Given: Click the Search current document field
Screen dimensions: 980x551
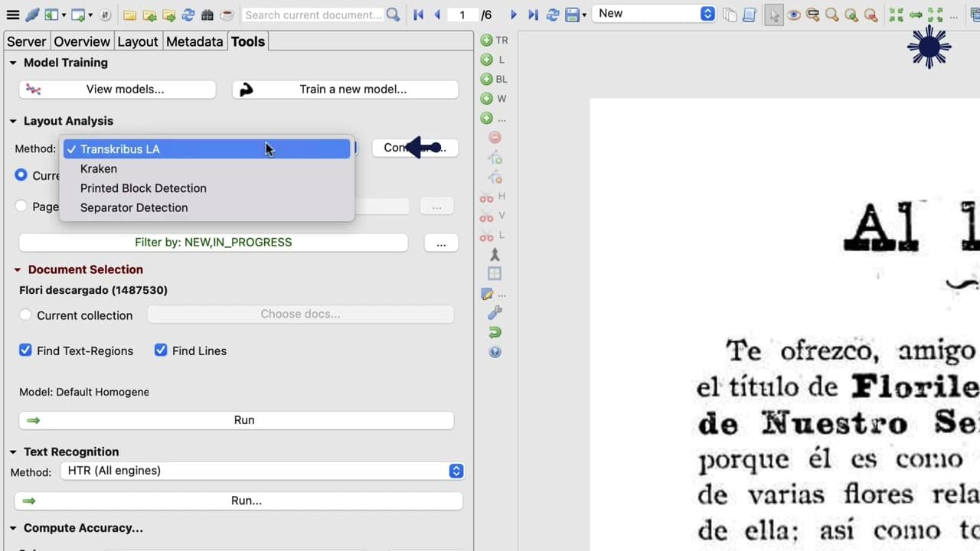Looking at the screenshot, I should point(314,15).
